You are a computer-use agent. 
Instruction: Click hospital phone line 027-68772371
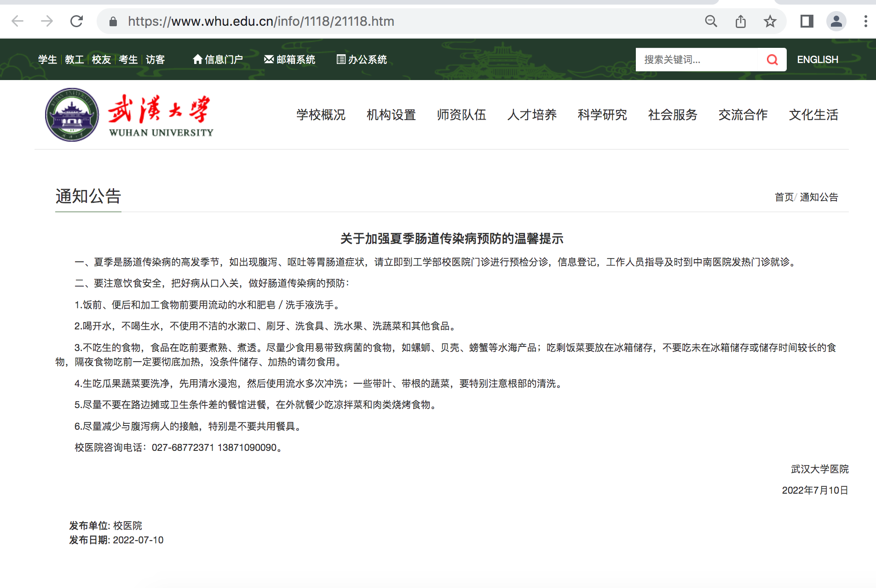tap(179, 447)
